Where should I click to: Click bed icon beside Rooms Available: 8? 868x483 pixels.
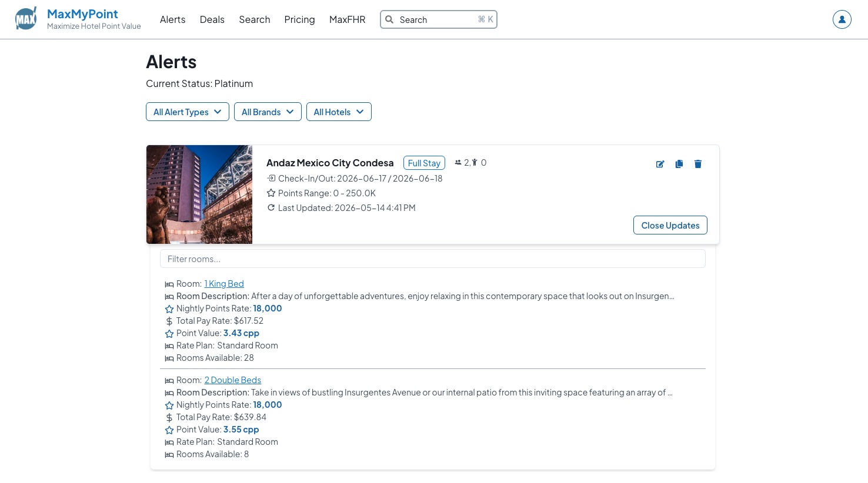pos(169,455)
